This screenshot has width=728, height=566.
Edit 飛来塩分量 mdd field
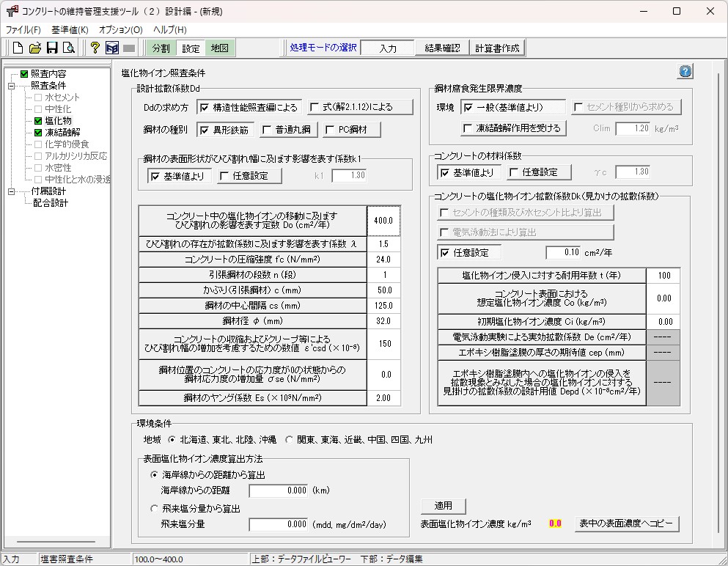[x=278, y=525]
